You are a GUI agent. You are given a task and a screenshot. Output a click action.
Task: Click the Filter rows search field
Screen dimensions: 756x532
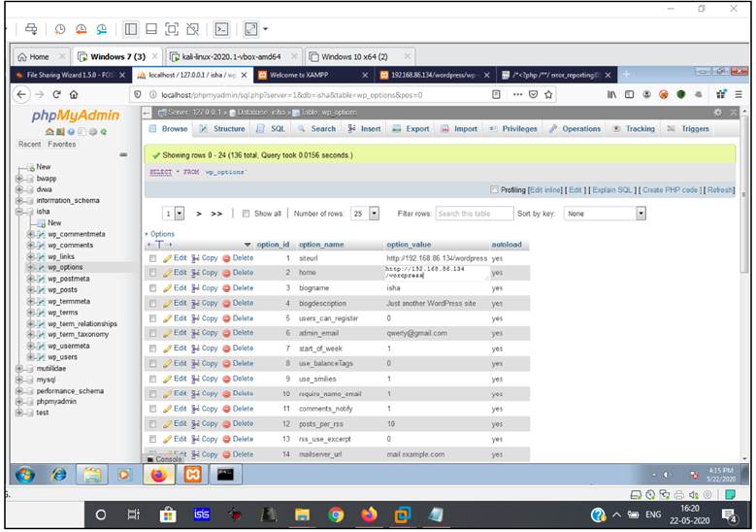[x=475, y=214]
